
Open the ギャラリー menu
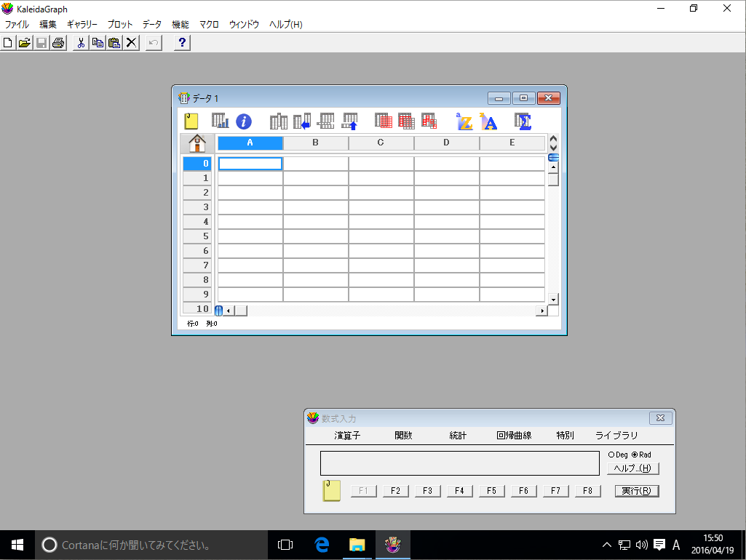[x=82, y=24]
